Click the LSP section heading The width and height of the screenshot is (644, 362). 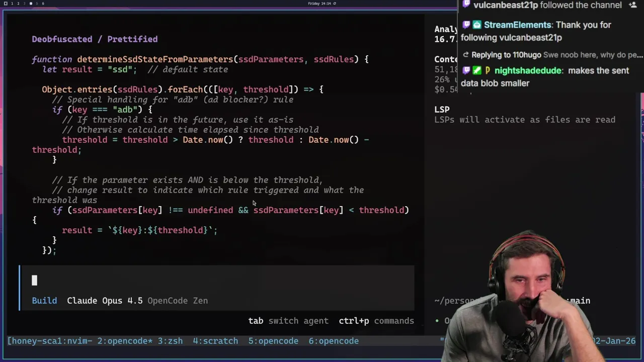tap(442, 110)
